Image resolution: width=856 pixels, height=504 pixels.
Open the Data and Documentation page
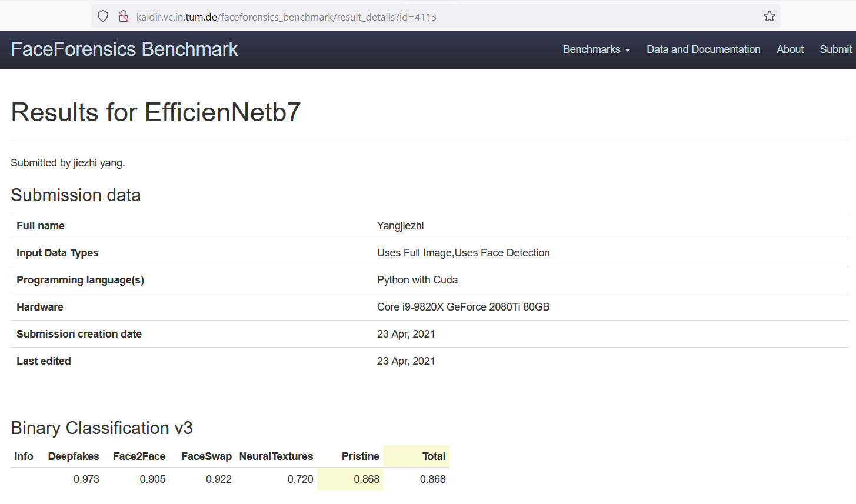[x=703, y=49]
